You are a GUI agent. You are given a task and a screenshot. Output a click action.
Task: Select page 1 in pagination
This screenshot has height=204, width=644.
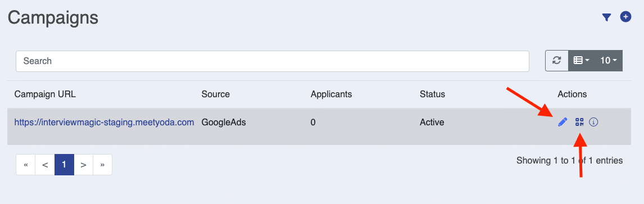[64, 165]
